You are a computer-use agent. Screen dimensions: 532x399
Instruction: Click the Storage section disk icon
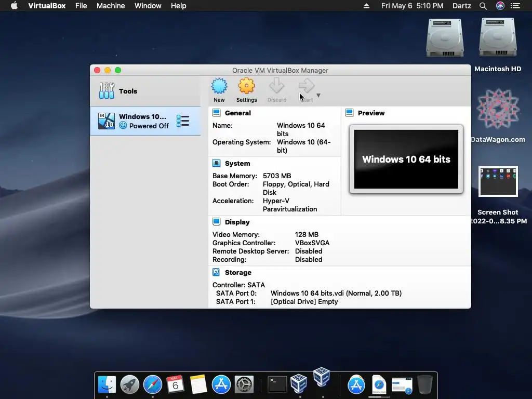point(217,272)
